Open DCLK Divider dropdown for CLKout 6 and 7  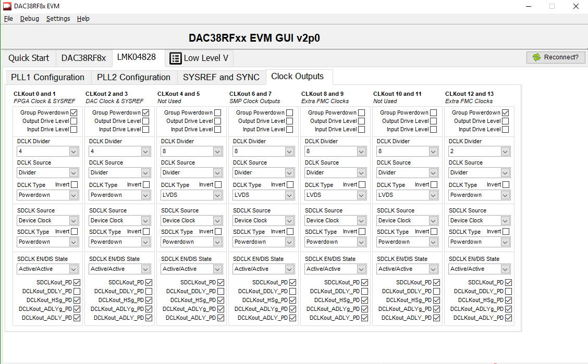263,152
